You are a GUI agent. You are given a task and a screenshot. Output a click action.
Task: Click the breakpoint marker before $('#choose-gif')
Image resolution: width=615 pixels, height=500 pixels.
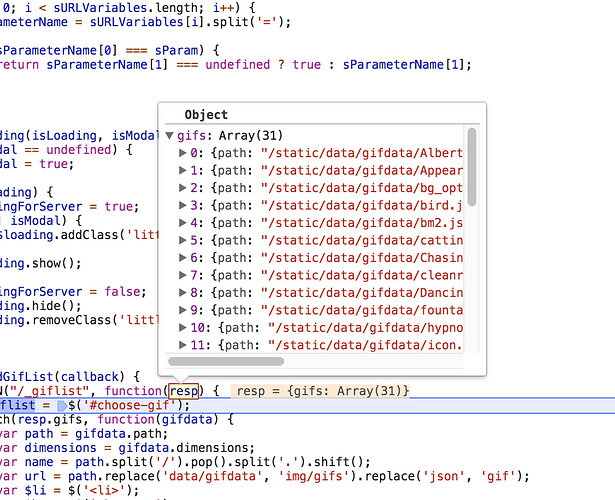(x=62, y=405)
